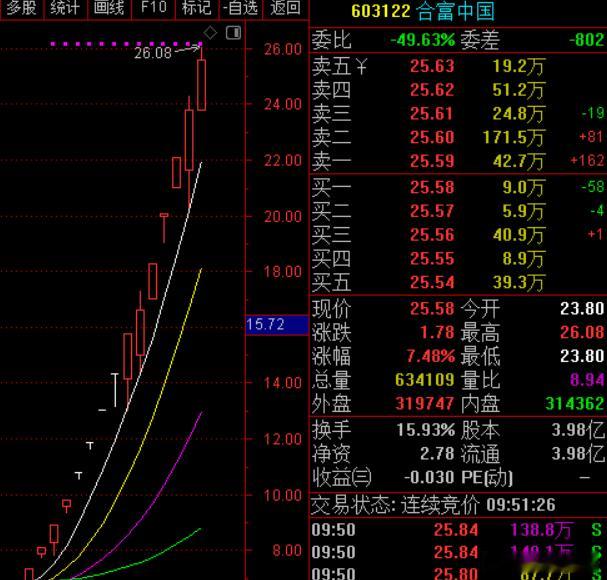
Task: Click the 26.08 high price label on chart
Action: [x=153, y=53]
